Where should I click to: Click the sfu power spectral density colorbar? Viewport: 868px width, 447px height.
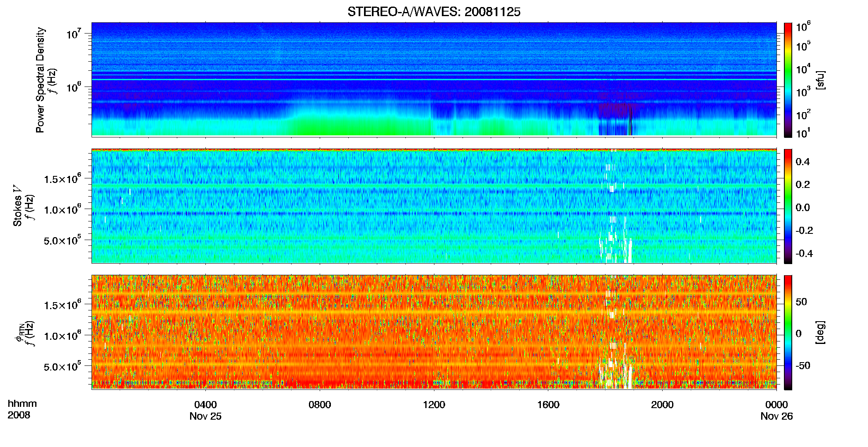click(x=788, y=80)
